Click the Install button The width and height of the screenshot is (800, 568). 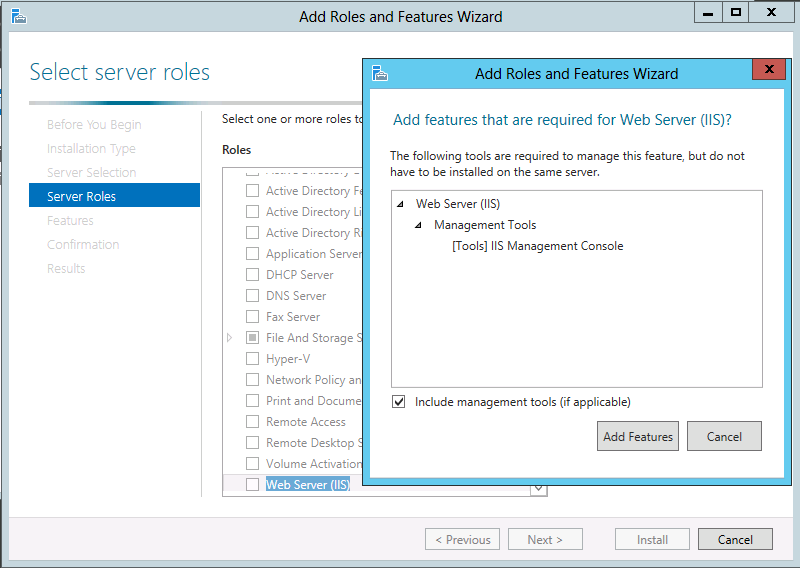tap(652, 539)
